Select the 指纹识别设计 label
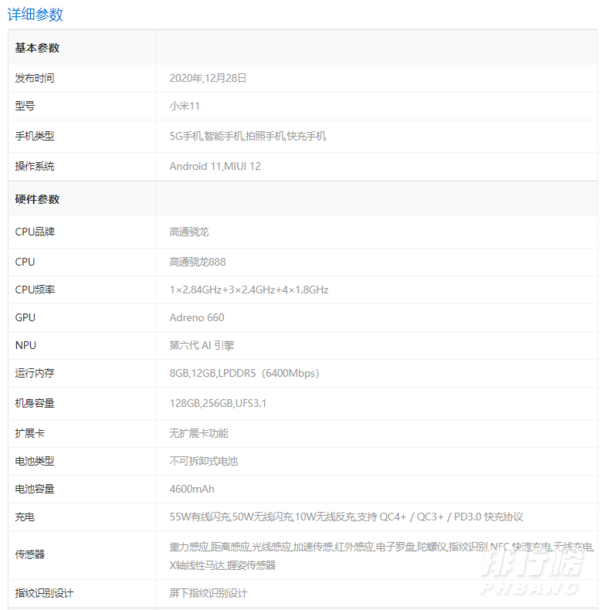The width and height of the screenshot is (600, 610). pos(44,593)
